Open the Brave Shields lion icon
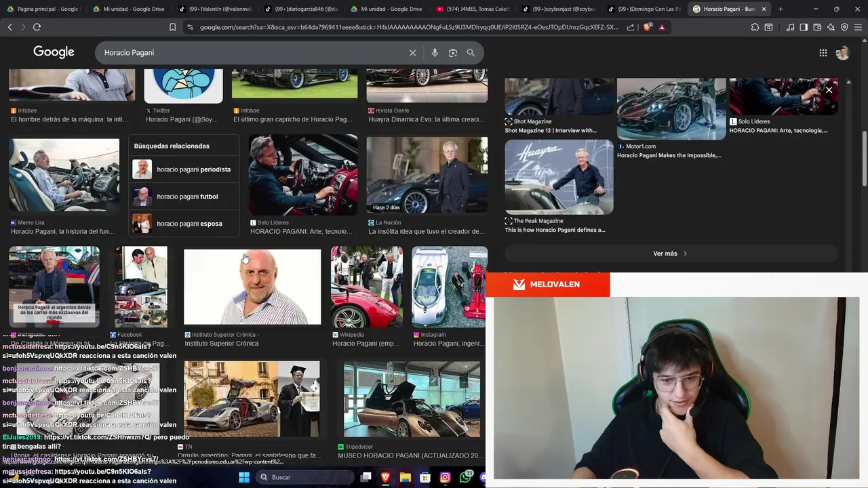 point(647,27)
